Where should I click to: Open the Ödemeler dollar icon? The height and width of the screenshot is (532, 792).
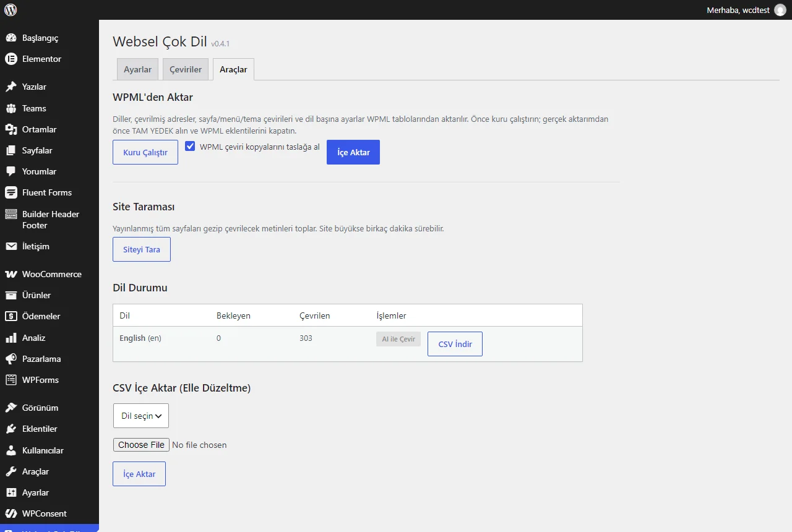pyautogui.click(x=11, y=316)
